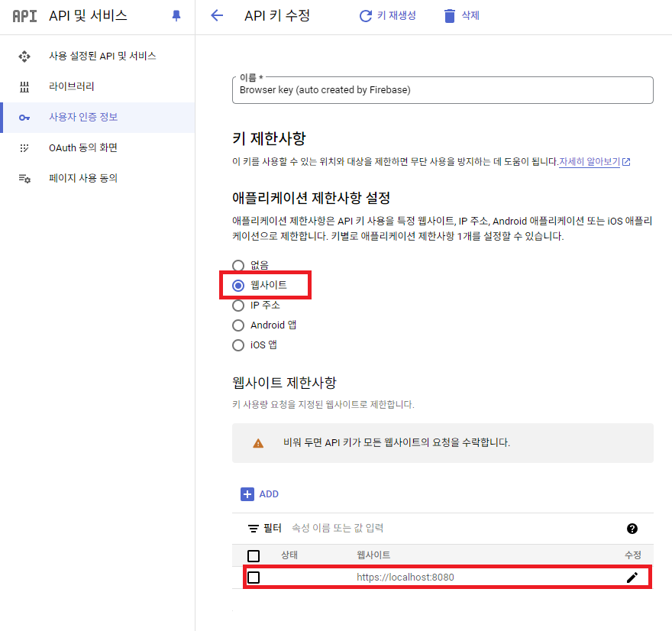Click the page usage agreements settings icon
Viewport: 672px width, 631px height.
(x=24, y=178)
